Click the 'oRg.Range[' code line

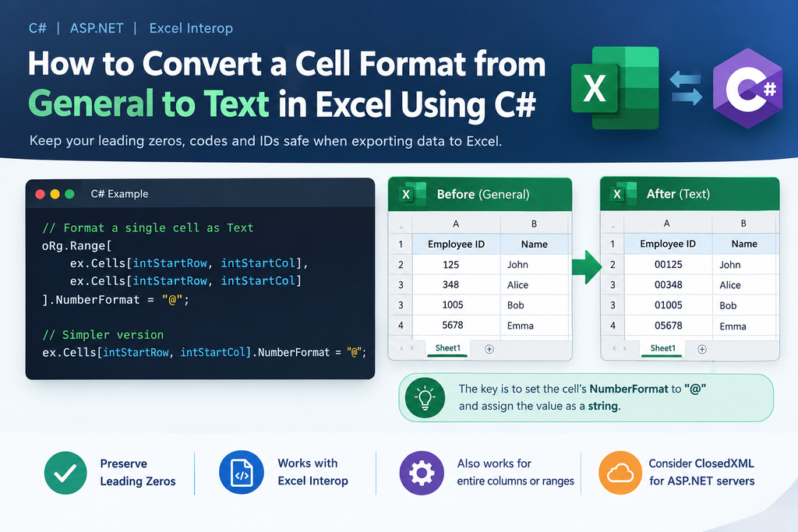(x=76, y=245)
